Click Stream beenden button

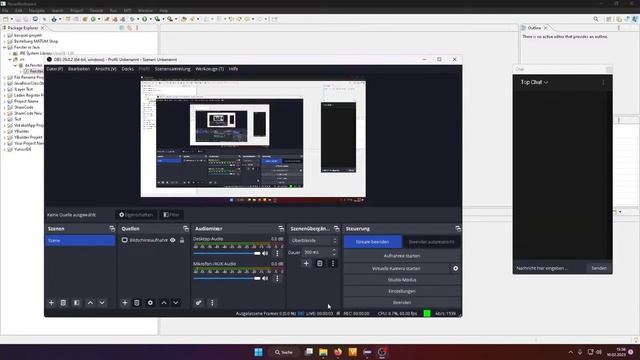372,242
